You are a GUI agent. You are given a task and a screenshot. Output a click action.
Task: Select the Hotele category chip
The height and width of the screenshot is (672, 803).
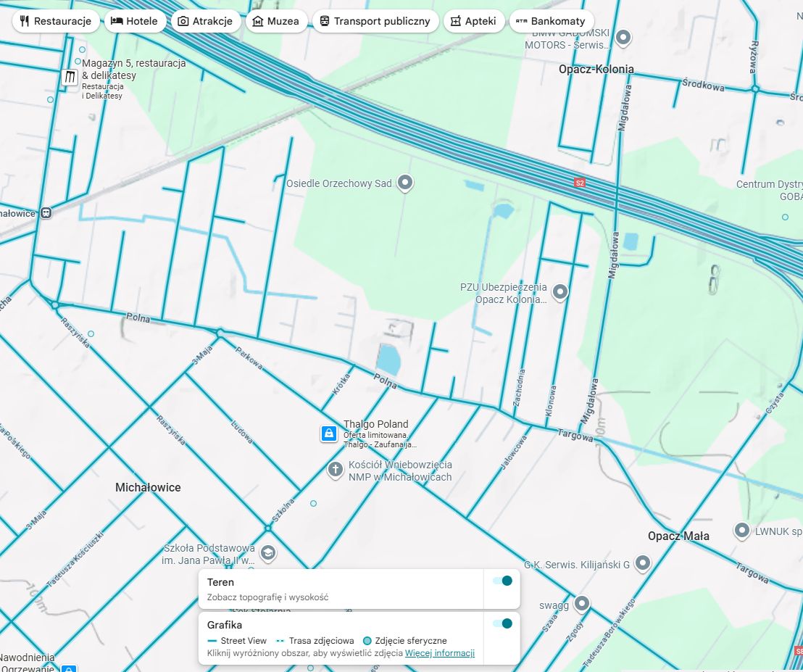click(135, 20)
